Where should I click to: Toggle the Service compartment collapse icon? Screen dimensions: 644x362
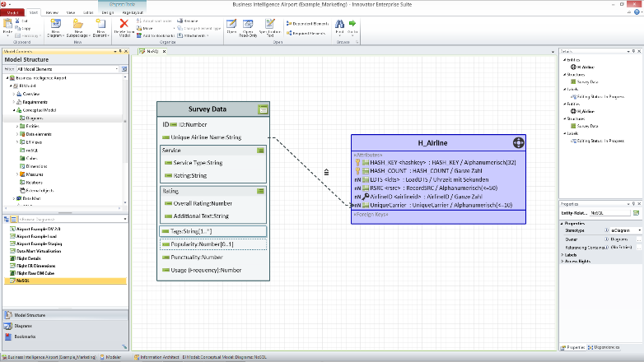tap(260, 151)
